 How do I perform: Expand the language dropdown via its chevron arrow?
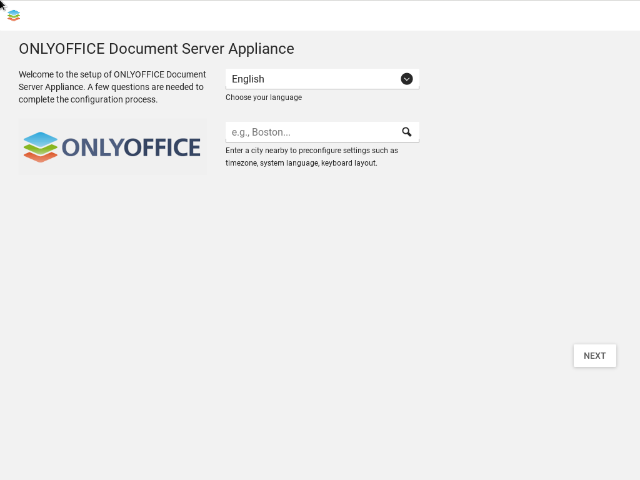click(407, 79)
